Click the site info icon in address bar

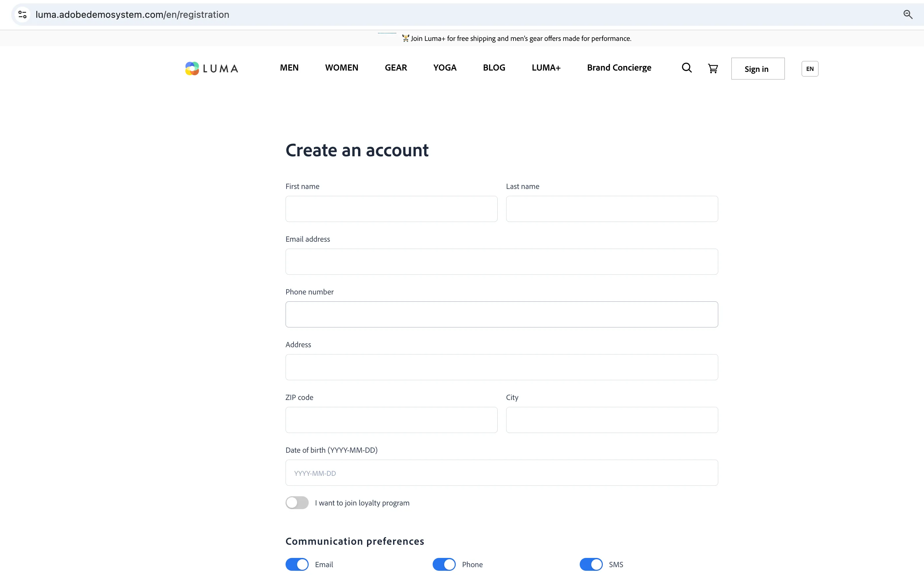coord(23,15)
